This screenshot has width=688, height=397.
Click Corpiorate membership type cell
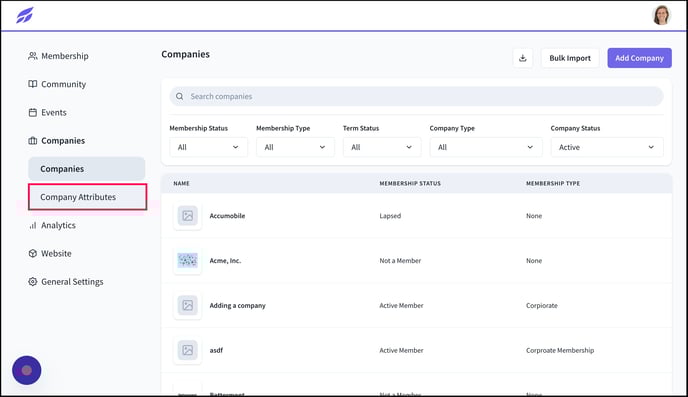coord(541,305)
